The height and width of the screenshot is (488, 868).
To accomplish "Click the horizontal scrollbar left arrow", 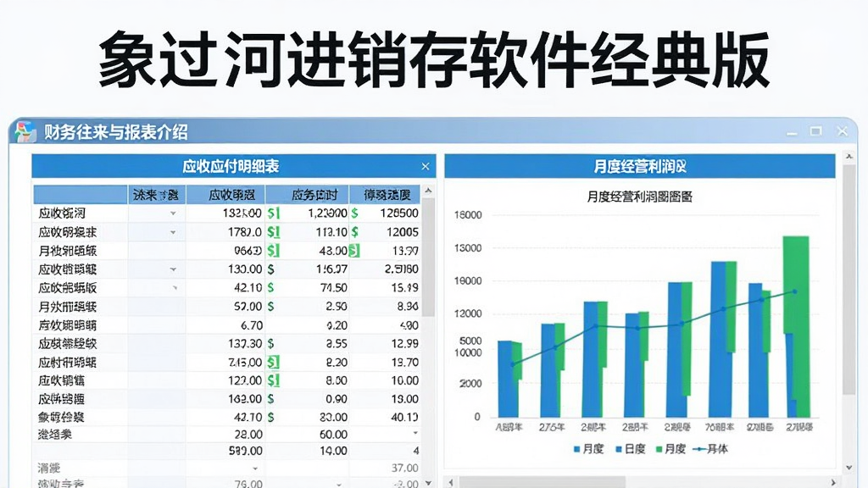I will point(451,483).
